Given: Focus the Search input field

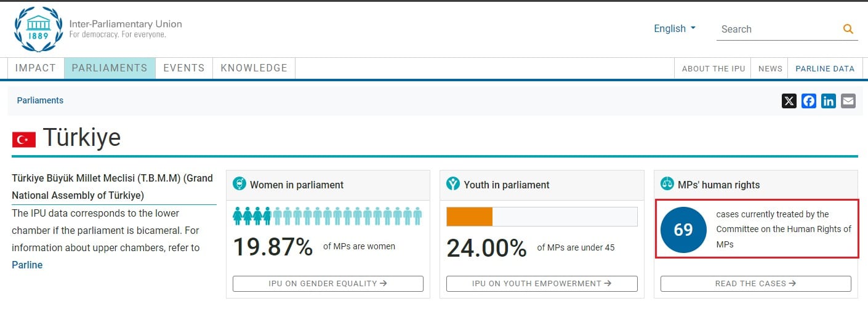Looking at the screenshot, I should pyautogui.click(x=777, y=29).
